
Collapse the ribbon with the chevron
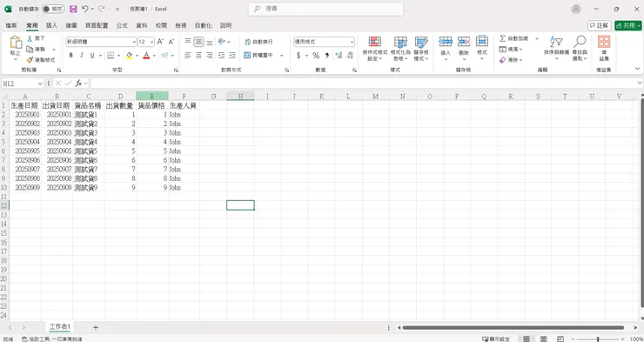click(638, 69)
